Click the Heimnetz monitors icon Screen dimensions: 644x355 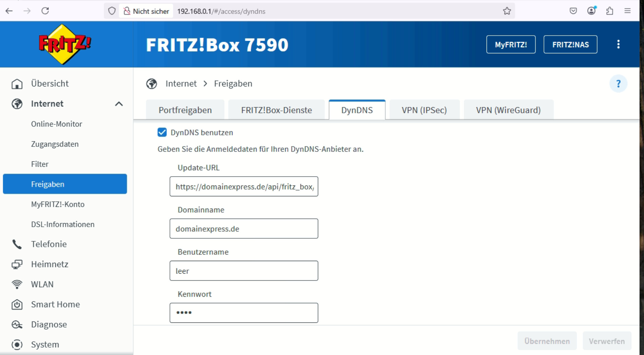[x=17, y=264]
